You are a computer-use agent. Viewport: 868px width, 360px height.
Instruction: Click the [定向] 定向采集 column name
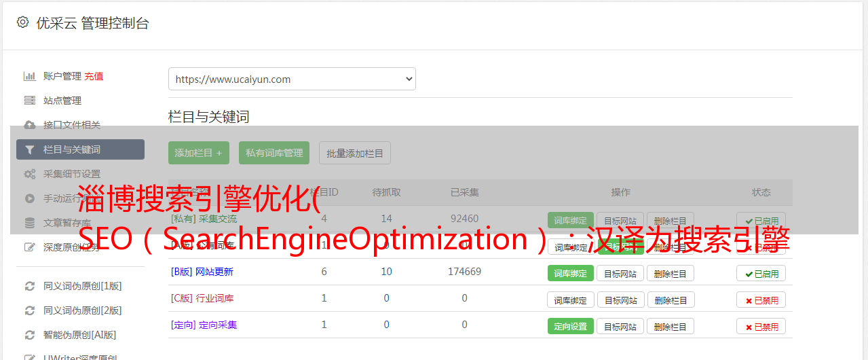204,325
